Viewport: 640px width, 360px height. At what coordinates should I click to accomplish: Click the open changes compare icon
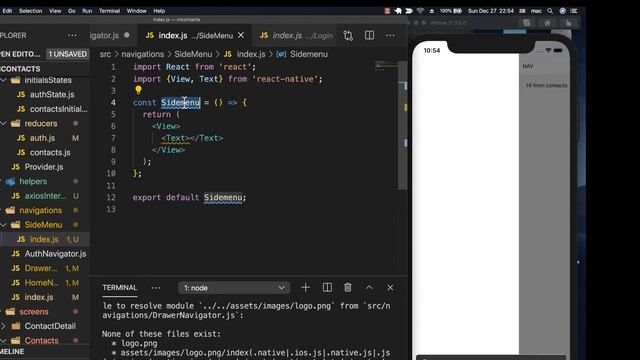pyautogui.click(x=348, y=36)
